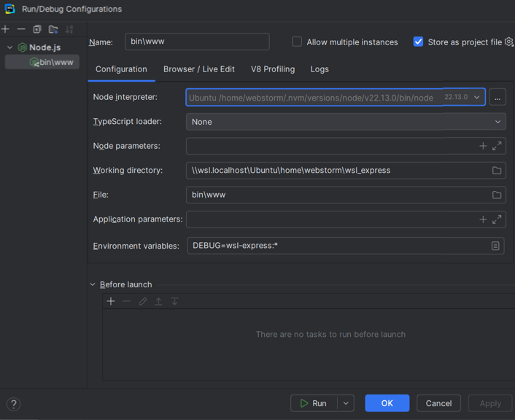Open the Node interpreter dropdown
Viewport: 515px width, 420px height.
click(476, 97)
